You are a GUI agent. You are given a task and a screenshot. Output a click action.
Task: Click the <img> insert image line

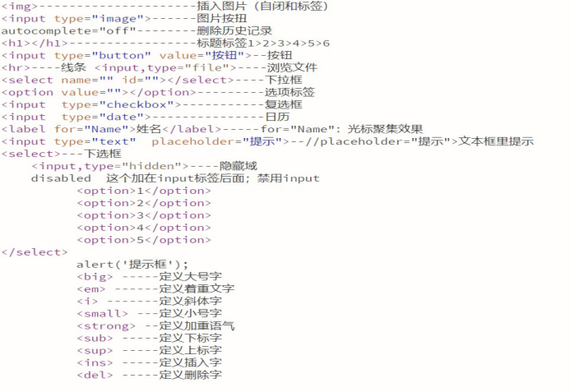tap(165, 7)
